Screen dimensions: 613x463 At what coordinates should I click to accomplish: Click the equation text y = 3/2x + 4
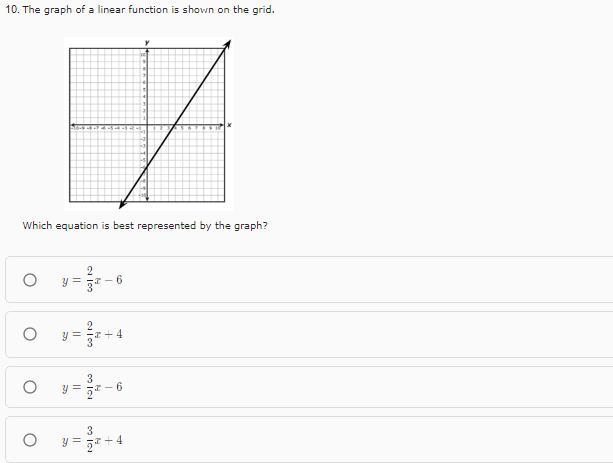tap(92, 440)
